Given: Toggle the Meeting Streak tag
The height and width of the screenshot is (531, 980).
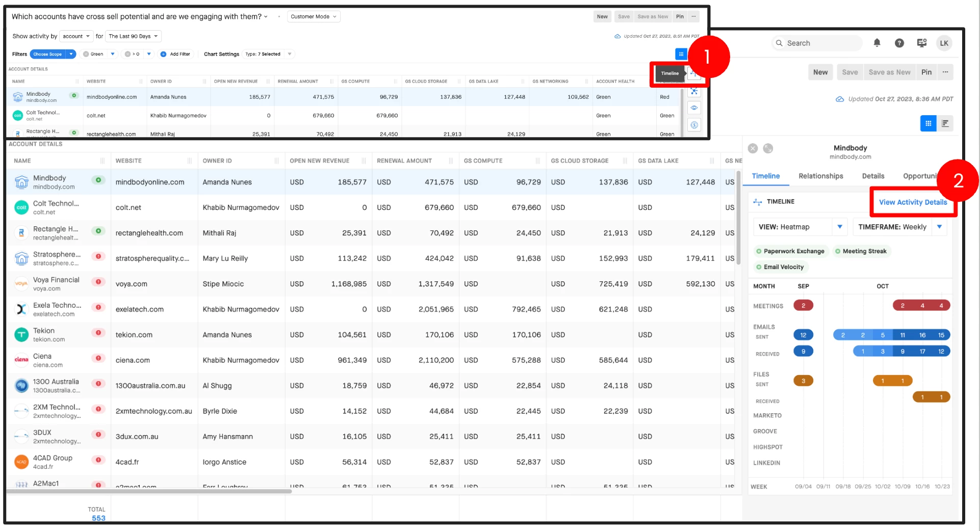Looking at the screenshot, I should (861, 251).
